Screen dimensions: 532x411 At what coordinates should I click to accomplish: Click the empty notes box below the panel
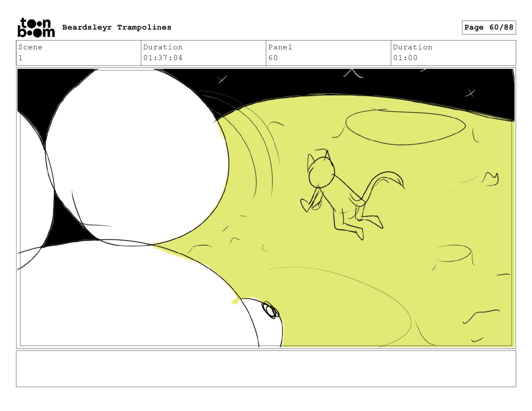click(266, 369)
